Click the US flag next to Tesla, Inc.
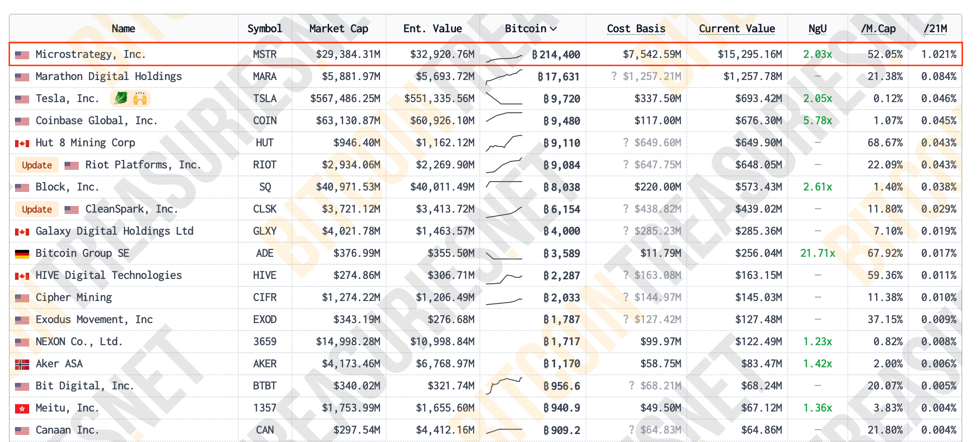This screenshot has height=442, width=980. pos(22,99)
